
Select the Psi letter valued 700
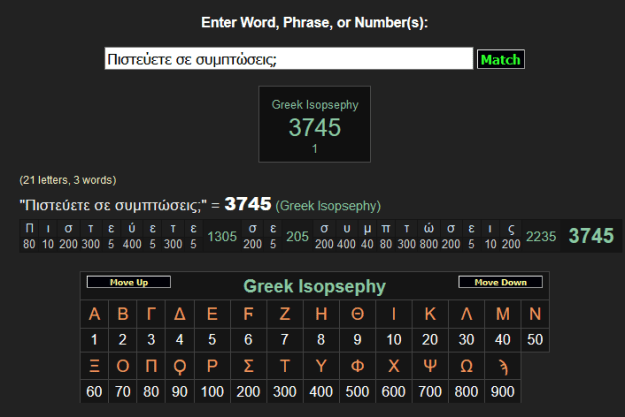[431, 365]
